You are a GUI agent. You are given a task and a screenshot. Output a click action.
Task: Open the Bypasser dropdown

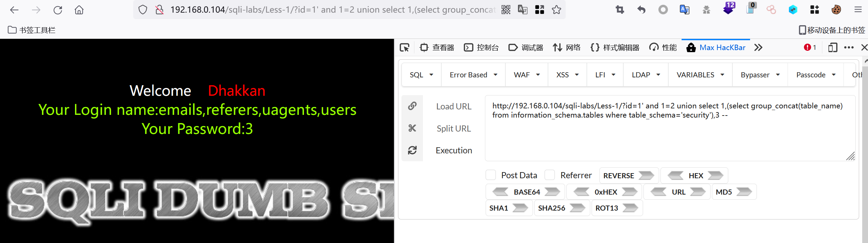760,75
